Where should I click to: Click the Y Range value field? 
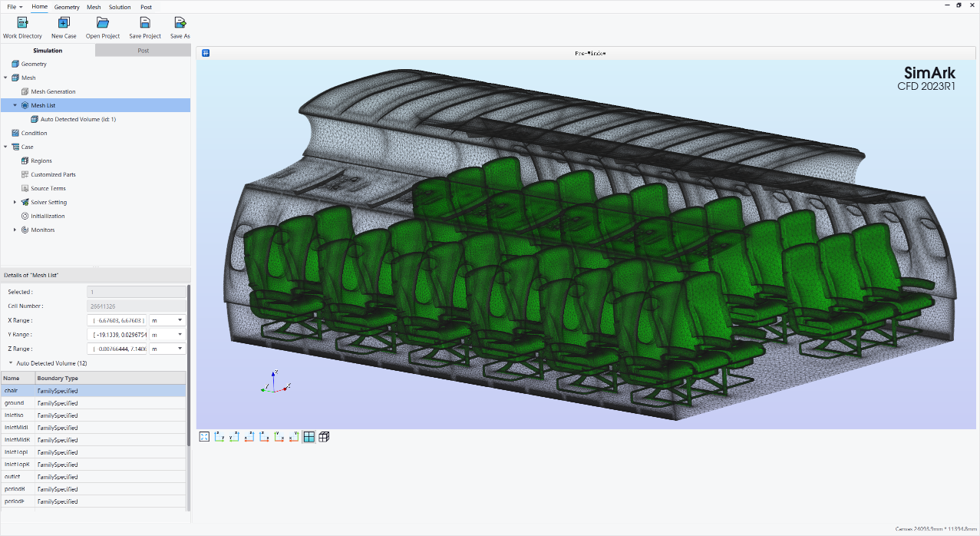(117, 334)
